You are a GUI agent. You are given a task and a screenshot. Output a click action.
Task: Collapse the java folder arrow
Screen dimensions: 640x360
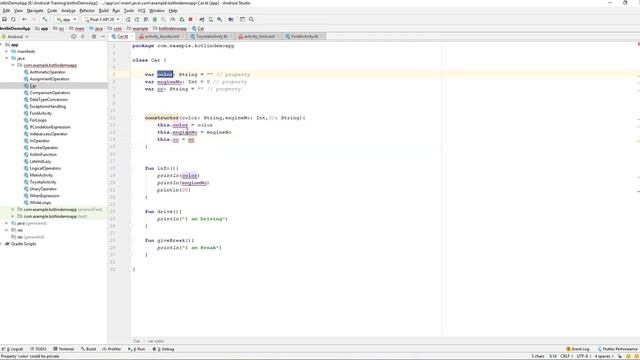(7, 58)
